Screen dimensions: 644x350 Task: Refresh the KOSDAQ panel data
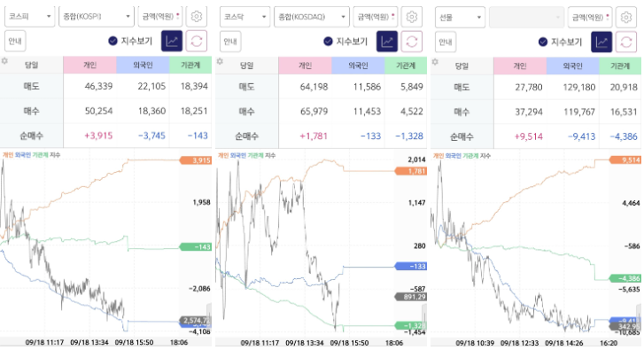(x=412, y=42)
